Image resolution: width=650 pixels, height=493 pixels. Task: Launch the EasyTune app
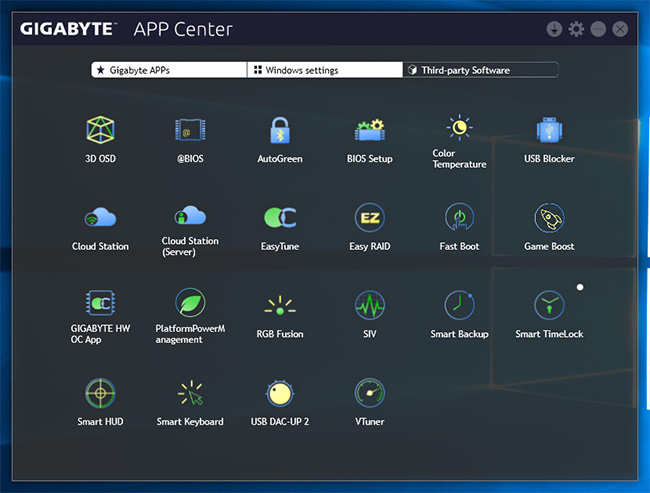coord(279,218)
